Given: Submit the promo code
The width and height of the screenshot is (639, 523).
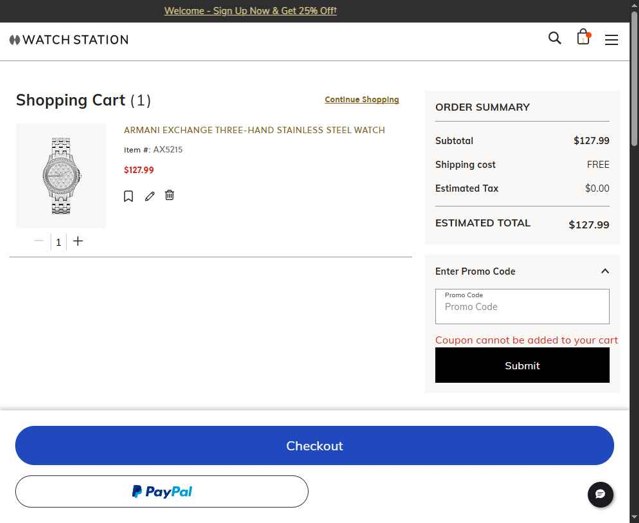Looking at the screenshot, I should (x=522, y=365).
